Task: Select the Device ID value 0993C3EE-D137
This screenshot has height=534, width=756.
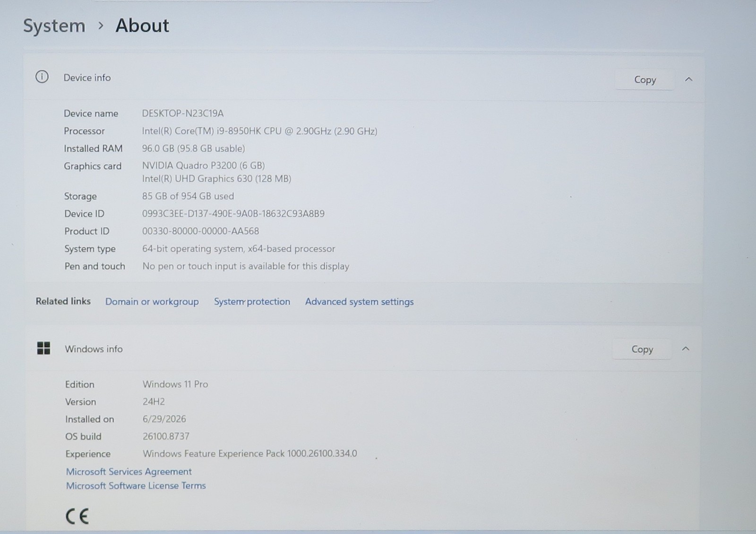Action: 233,213
